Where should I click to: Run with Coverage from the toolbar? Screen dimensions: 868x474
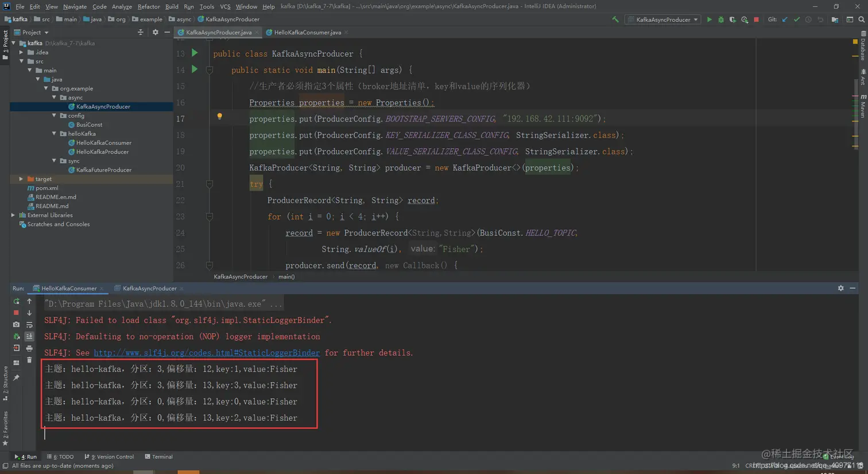[733, 20]
